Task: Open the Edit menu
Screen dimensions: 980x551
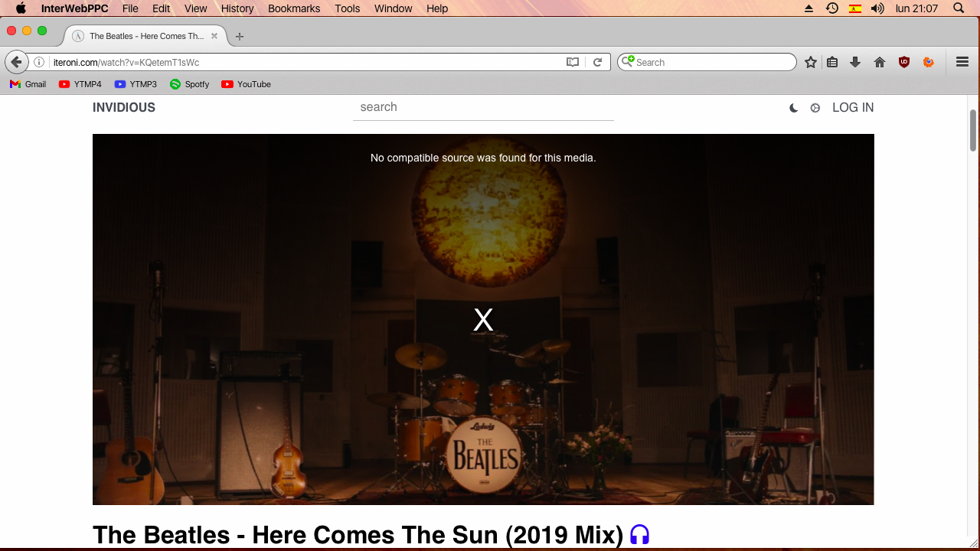Action: click(x=161, y=8)
